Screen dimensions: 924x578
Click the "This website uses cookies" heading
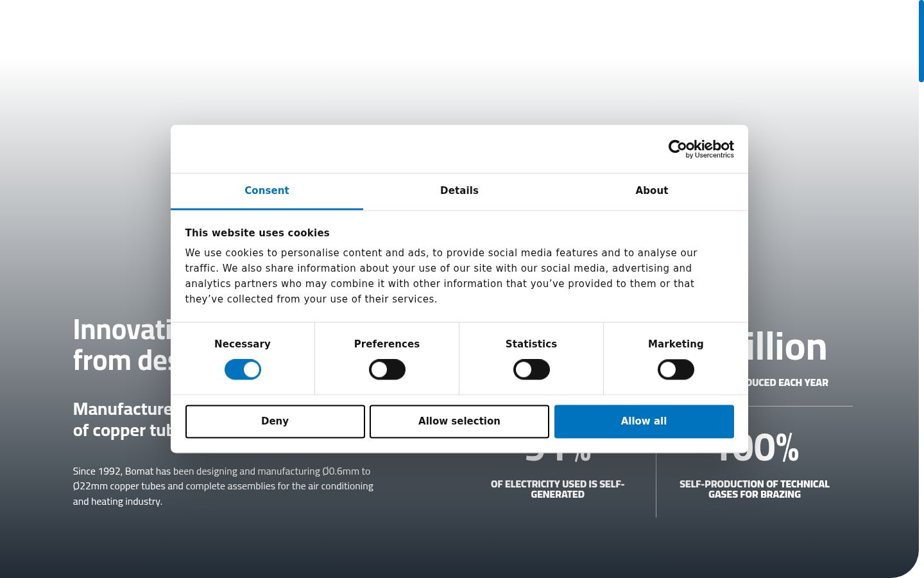pyautogui.click(x=257, y=233)
